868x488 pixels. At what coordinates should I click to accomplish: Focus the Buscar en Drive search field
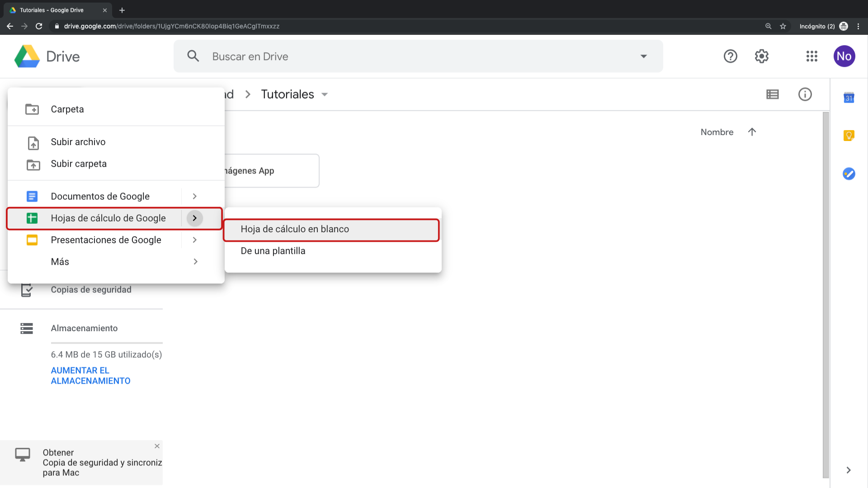click(418, 56)
